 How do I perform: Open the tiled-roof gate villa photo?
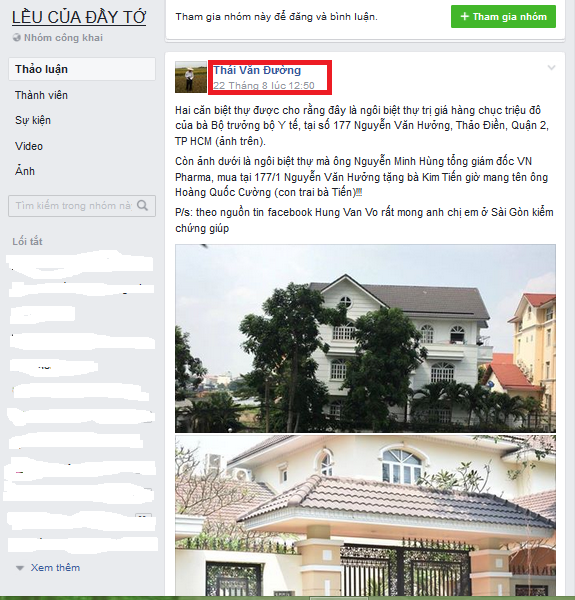(x=365, y=515)
